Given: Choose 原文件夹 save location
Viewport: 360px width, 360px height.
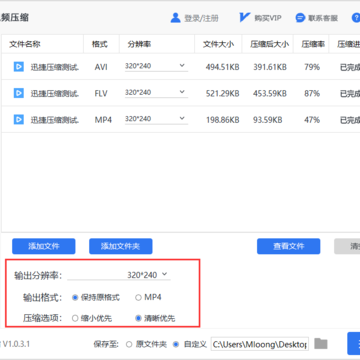Looking at the screenshot, I should [146, 344].
